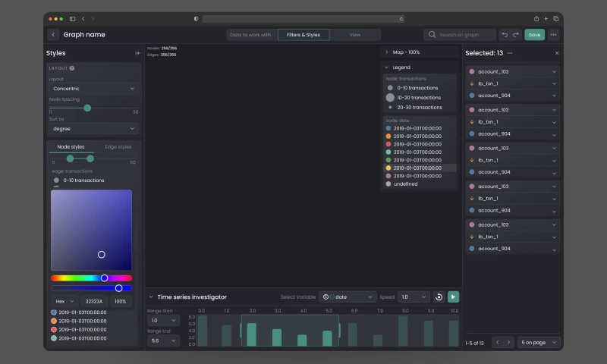Open the Range End 5.6 dropdown

(x=163, y=340)
